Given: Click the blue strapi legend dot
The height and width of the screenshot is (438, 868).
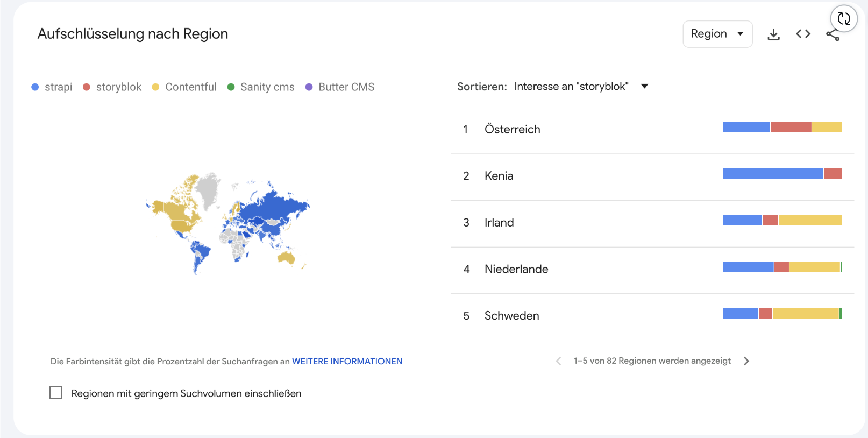Looking at the screenshot, I should [35, 87].
